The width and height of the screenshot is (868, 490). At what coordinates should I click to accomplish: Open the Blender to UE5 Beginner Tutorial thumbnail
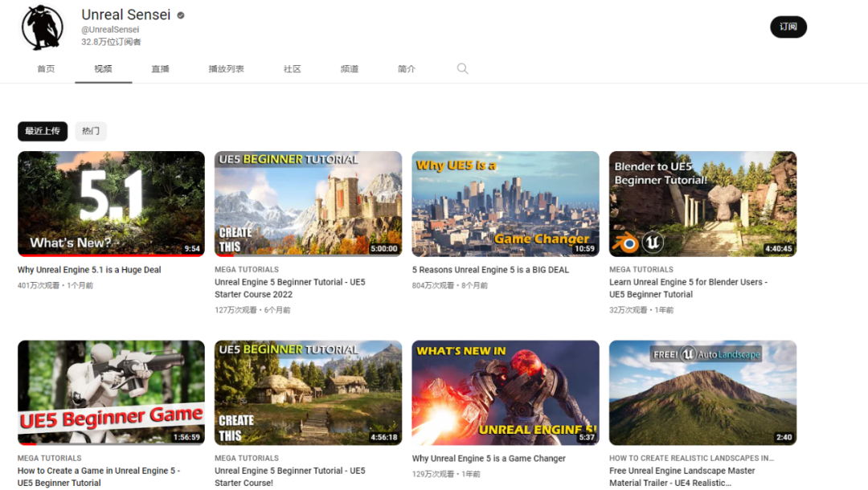[702, 203]
